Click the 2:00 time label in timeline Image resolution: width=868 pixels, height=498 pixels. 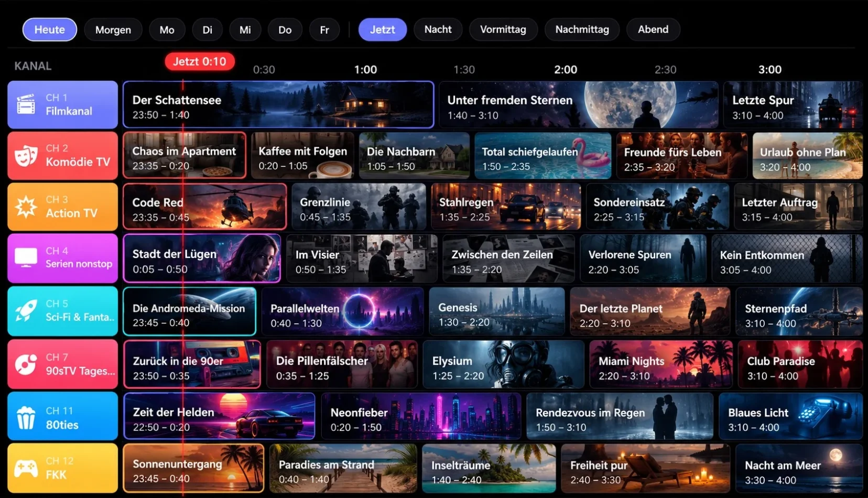point(566,69)
